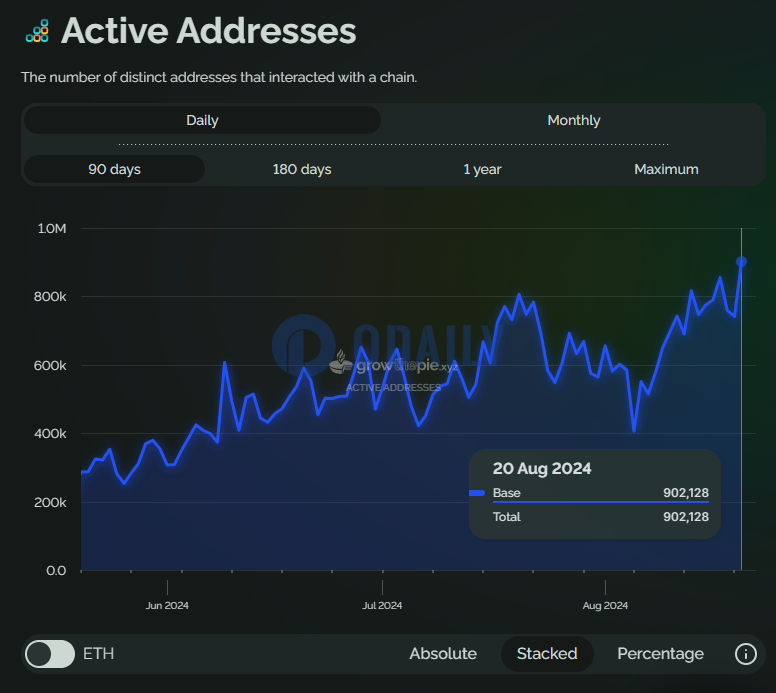Image resolution: width=776 pixels, height=693 pixels.
Task: Click the 400k y-axis label
Action: [x=49, y=434]
